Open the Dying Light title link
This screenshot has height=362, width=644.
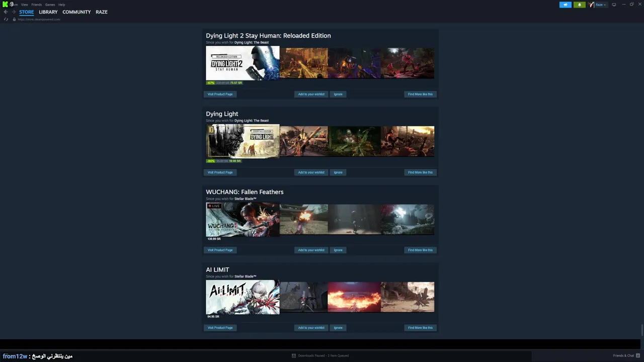[222, 114]
